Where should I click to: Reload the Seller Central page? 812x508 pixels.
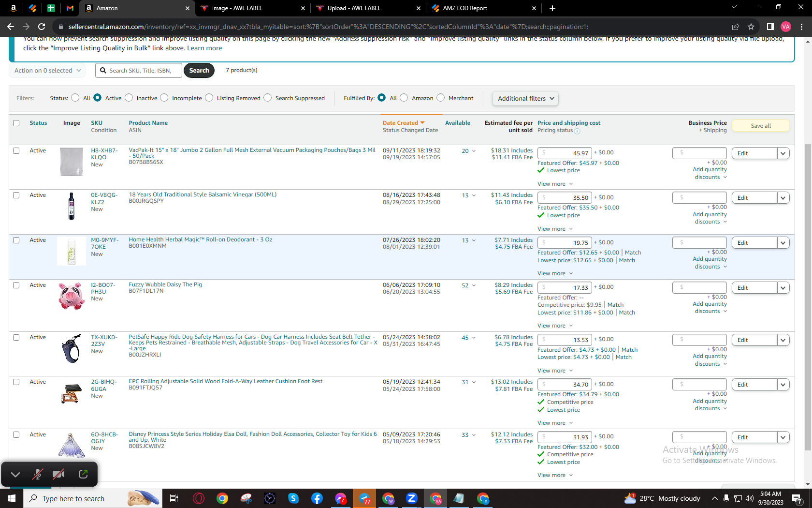(x=42, y=27)
